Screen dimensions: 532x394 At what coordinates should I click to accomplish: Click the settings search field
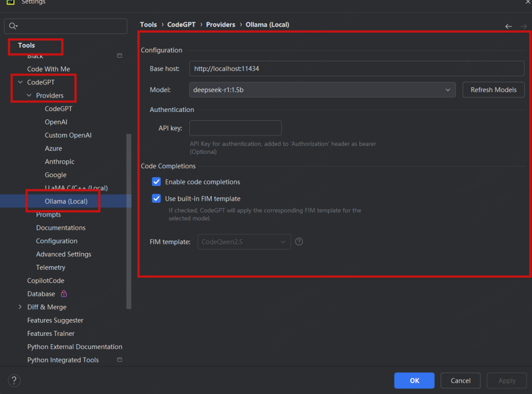pos(66,26)
